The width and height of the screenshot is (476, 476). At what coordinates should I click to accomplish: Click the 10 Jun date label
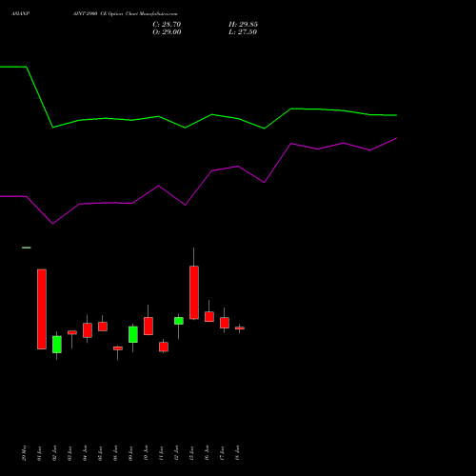[146, 453]
